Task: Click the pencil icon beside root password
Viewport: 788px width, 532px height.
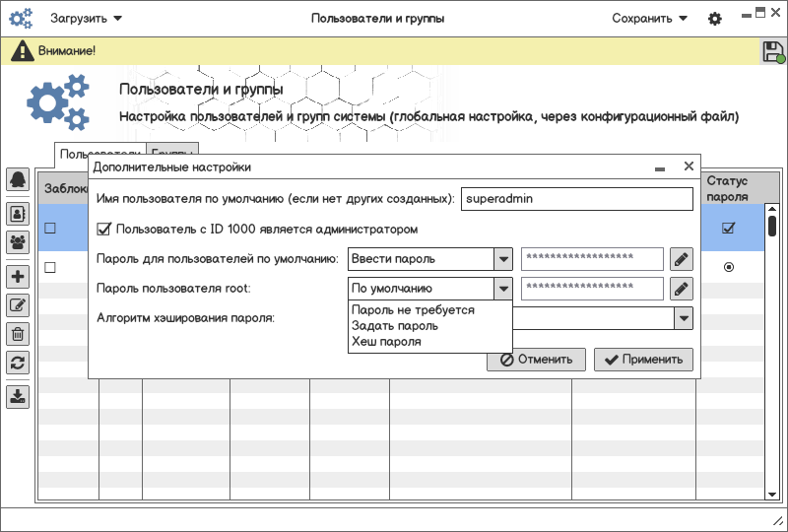Action: point(682,289)
